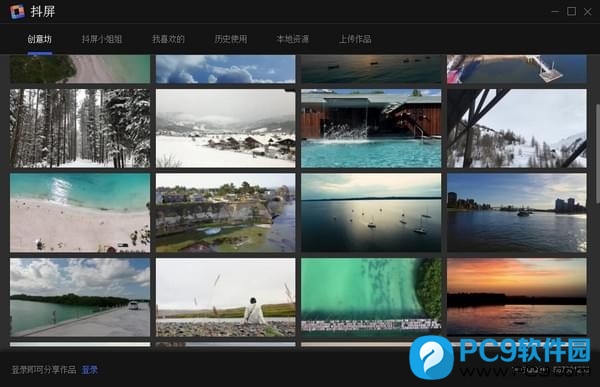Choose the person sitting on rocks wallpaper
This screenshot has height=387, width=600.
pyautogui.click(x=226, y=297)
